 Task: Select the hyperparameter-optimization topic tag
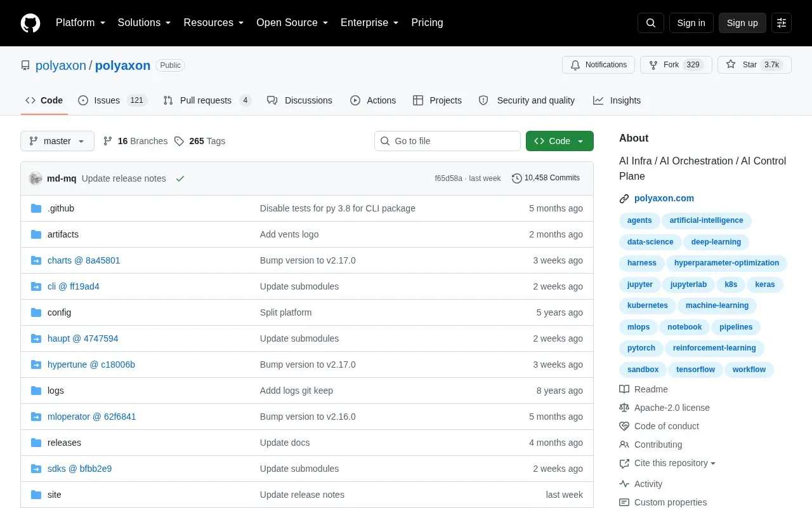(x=726, y=263)
